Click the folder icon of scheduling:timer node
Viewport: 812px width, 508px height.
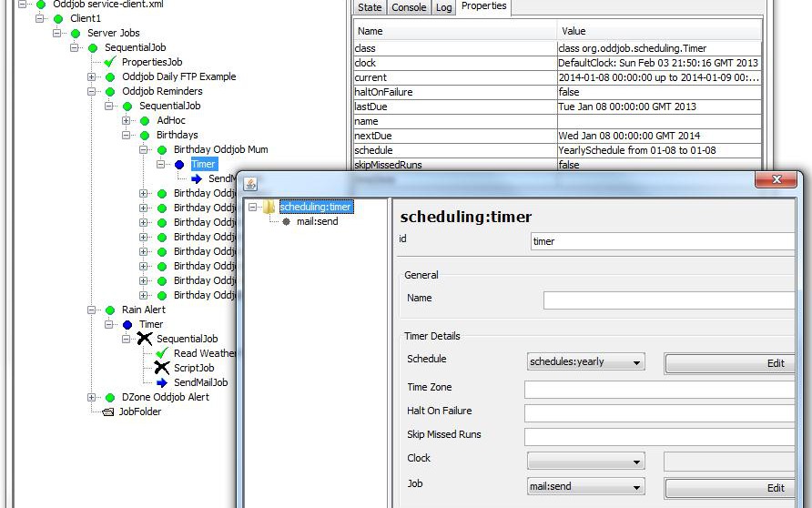point(269,207)
